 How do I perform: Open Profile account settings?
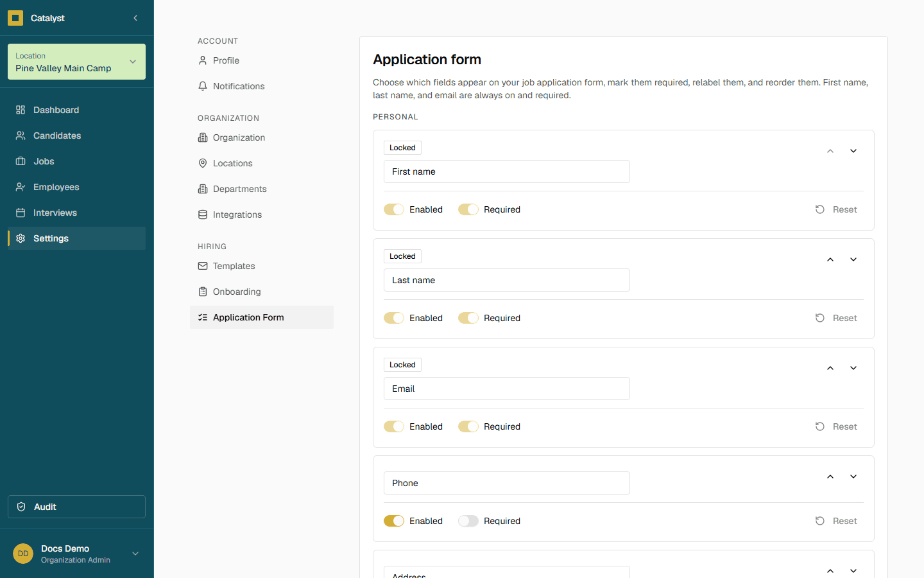click(x=262, y=60)
